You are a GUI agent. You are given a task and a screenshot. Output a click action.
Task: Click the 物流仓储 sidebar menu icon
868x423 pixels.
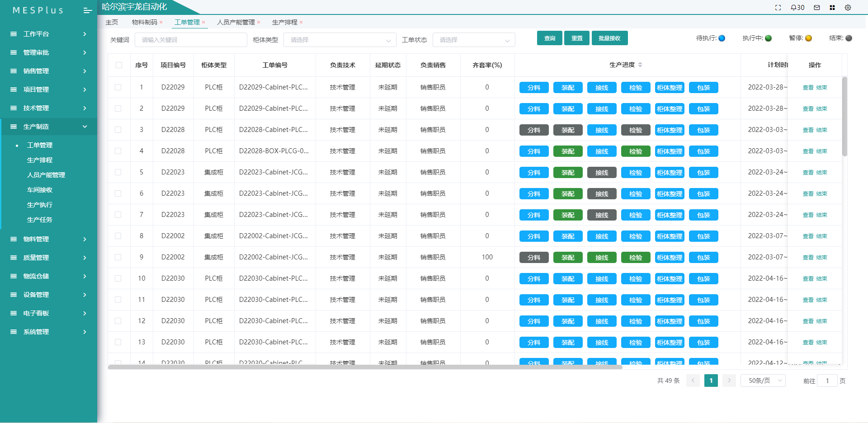click(14, 276)
